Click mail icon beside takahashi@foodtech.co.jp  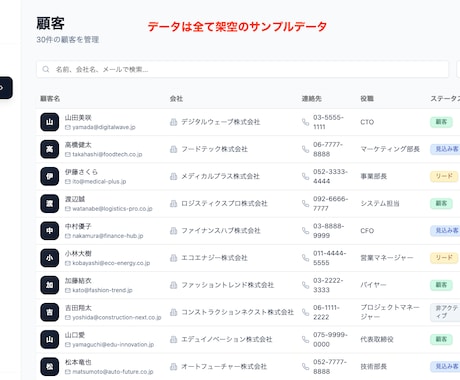68,155
